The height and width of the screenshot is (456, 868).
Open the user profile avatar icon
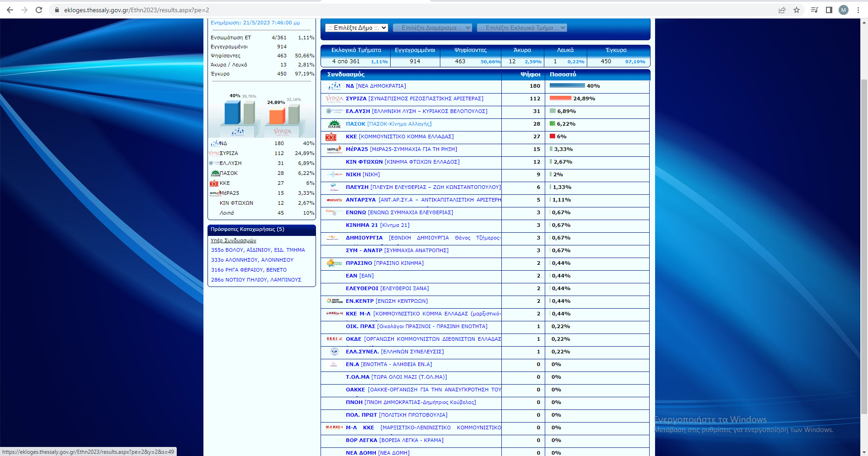click(844, 10)
